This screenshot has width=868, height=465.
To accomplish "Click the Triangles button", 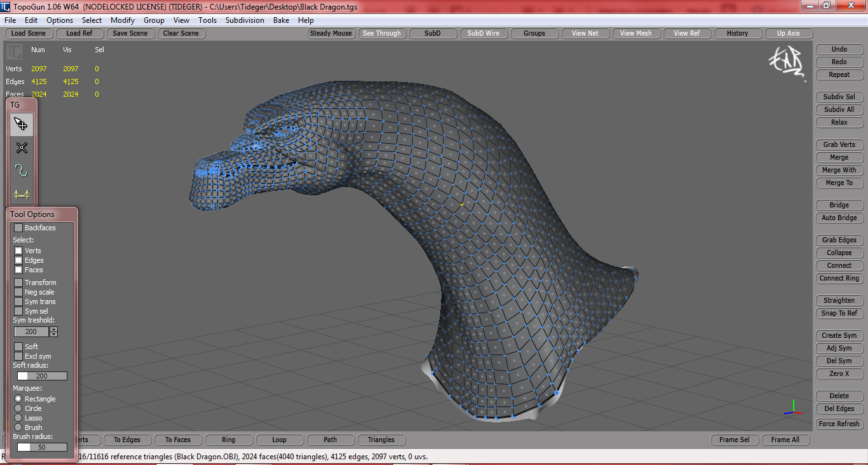I will click(381, 440).
